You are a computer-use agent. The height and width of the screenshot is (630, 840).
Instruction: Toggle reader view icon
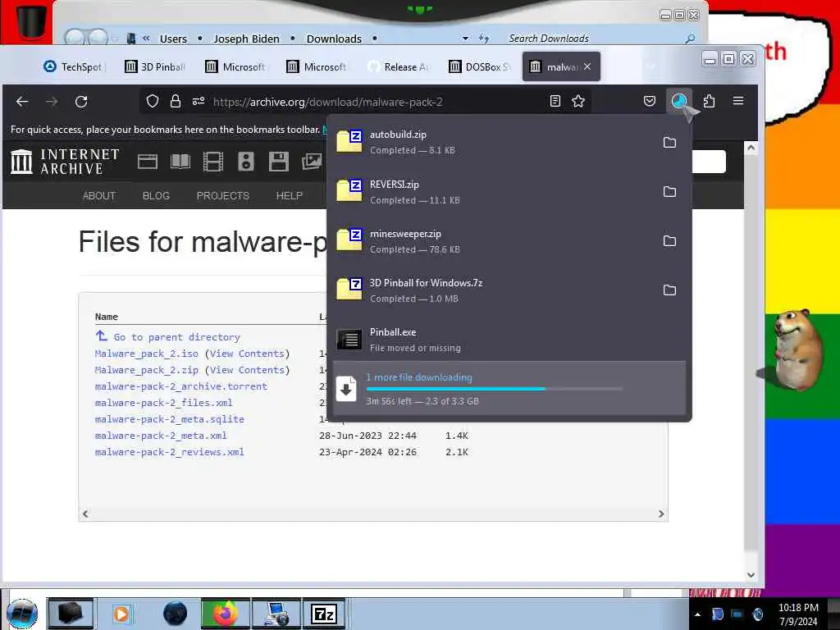click(555, 101)
